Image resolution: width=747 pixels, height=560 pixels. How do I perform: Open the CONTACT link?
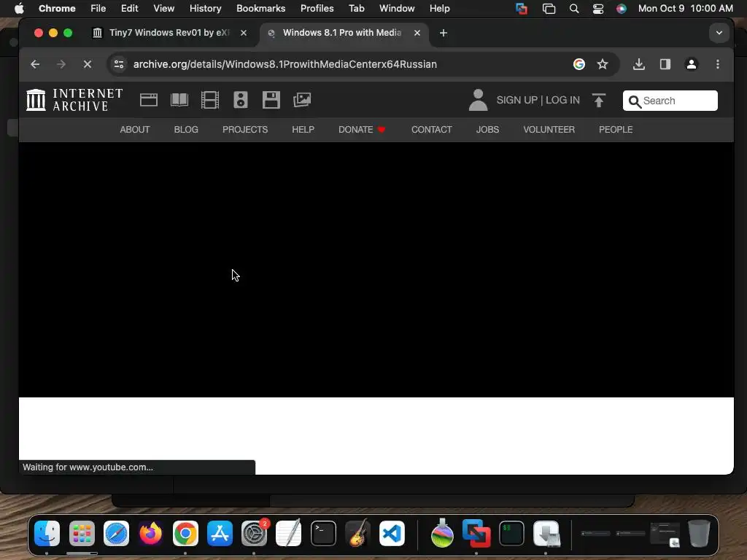point(432,130)
